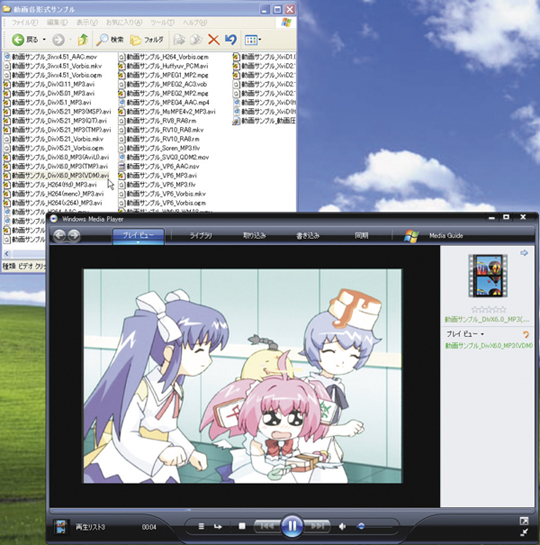
Task: Click the red Delete X in the Explorer toolbar
Action: tap(214, 40)
